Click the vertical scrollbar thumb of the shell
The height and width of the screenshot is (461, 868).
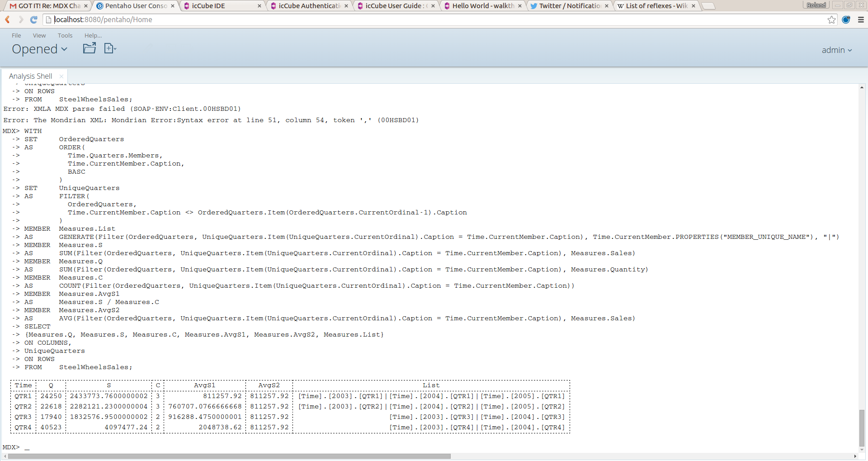click(x=862, y=428)
